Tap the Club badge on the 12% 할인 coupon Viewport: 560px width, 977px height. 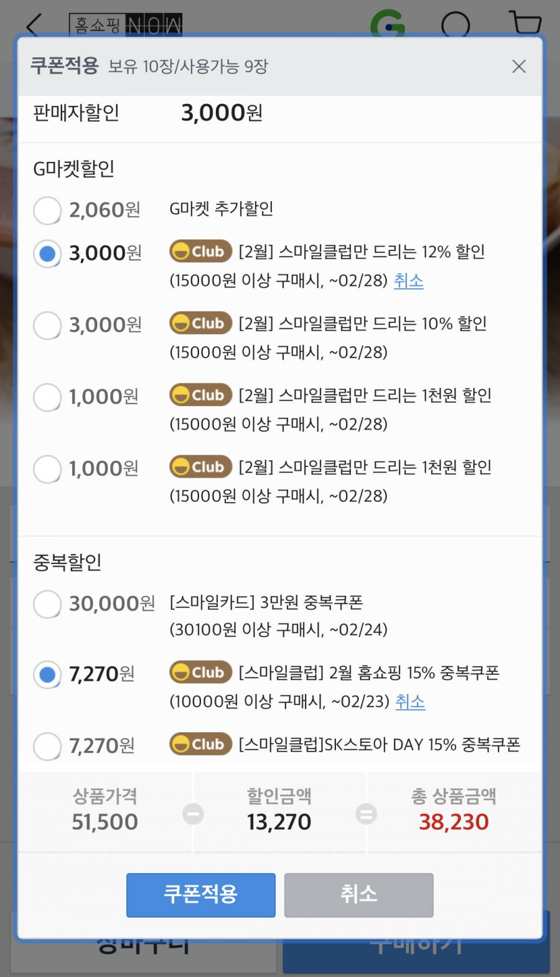tap(200, 252)
